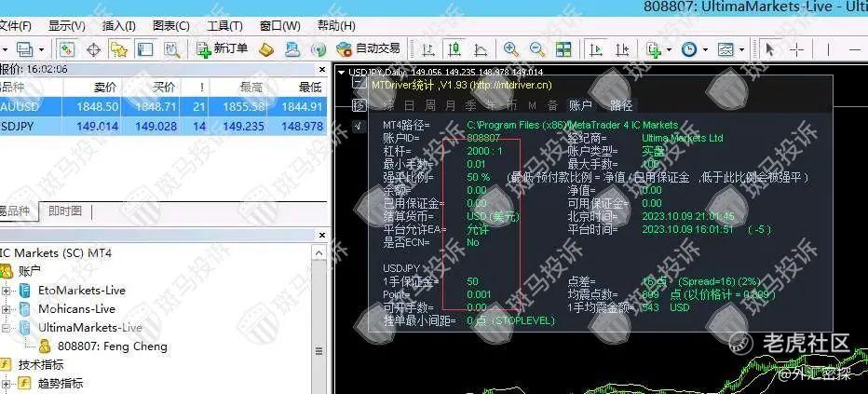Viewport: 868px width, 394px height.
Task: Click the MTDriver panel minimize box
Action: coord(359,85)
